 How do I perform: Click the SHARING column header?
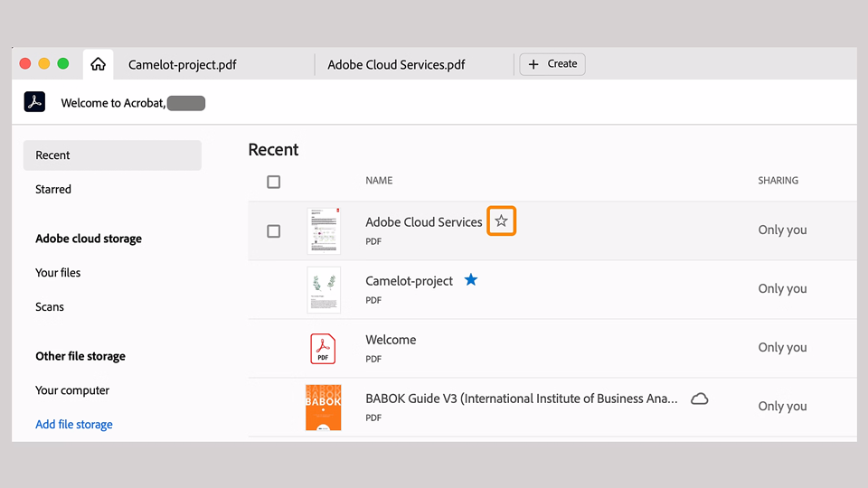tap(778, 181)
